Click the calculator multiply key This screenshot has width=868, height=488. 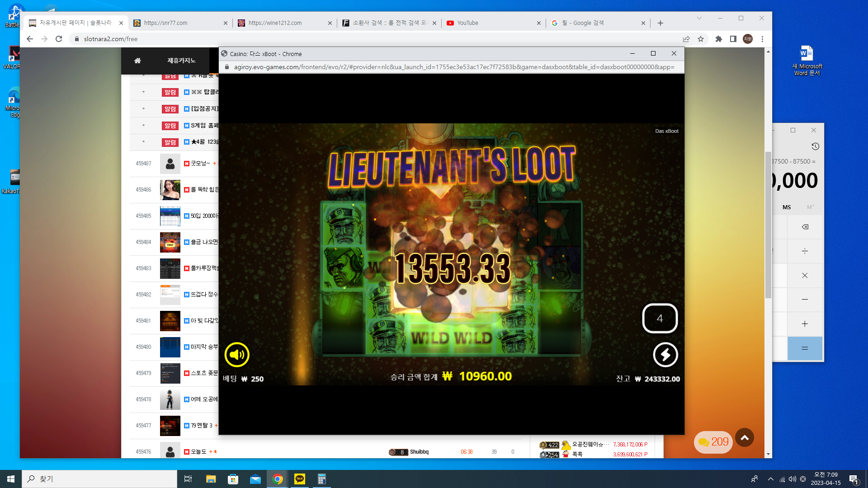coord(805,276)
